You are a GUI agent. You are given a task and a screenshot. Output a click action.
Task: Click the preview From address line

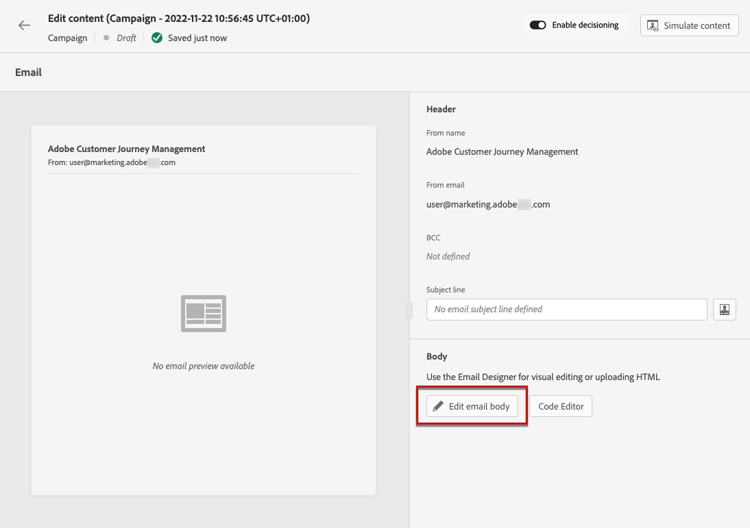click(x=111, y=163)
